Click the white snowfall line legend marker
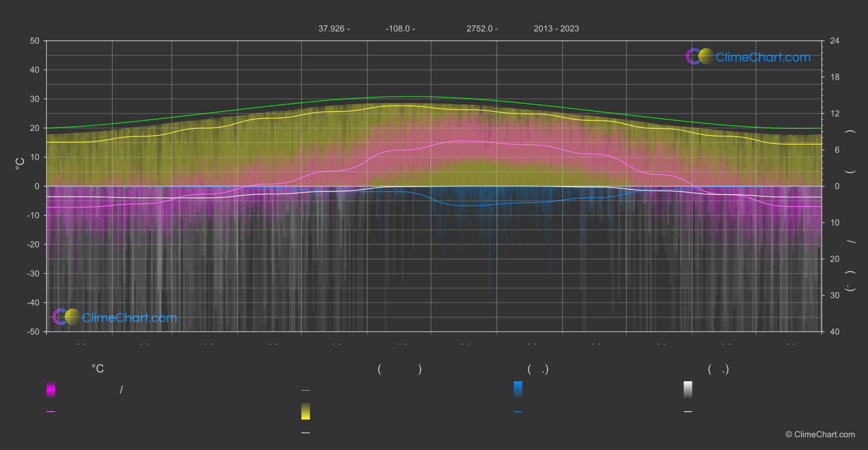Viewport: 868px width, 450px height. pyautogui.click(x=688, y=412)
